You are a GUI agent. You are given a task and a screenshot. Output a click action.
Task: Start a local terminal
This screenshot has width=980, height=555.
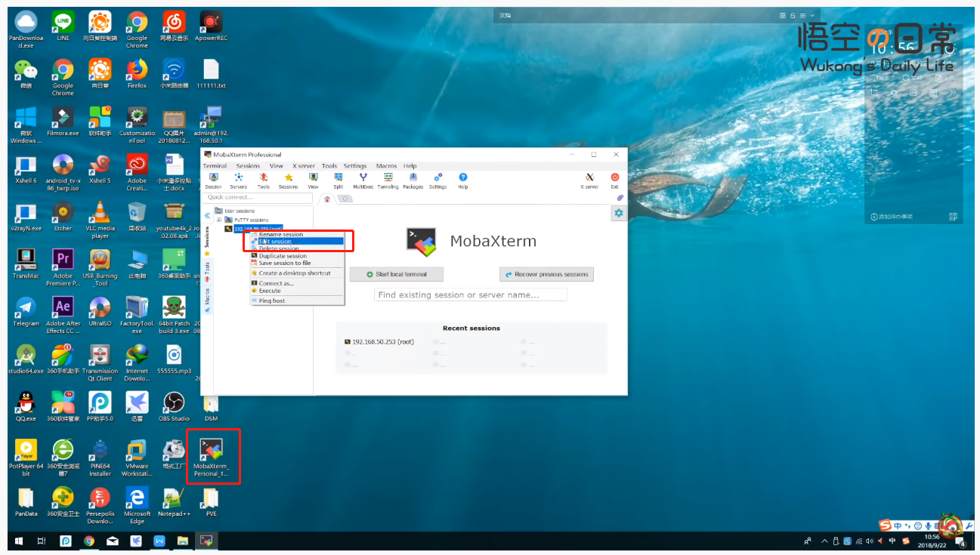[x=397, y=274]
